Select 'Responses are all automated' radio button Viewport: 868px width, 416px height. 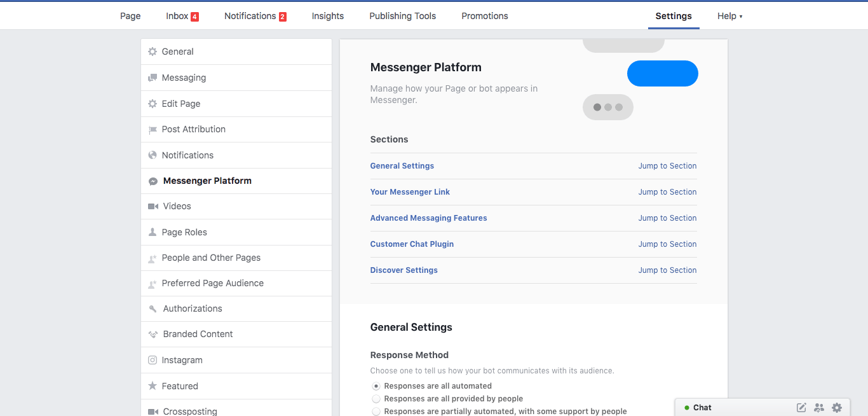(x=376, y=386)
